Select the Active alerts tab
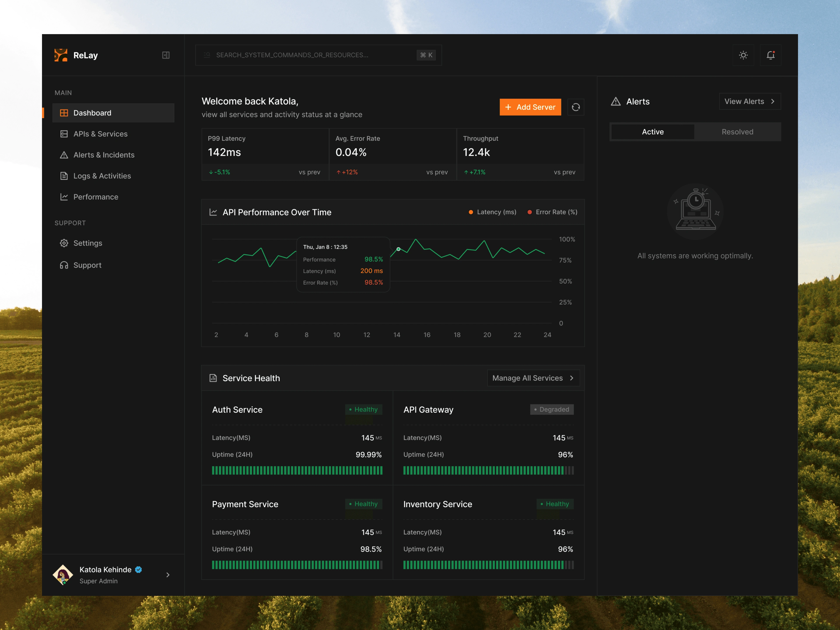This screenshot has width=840, height=630. click(652, 132)
